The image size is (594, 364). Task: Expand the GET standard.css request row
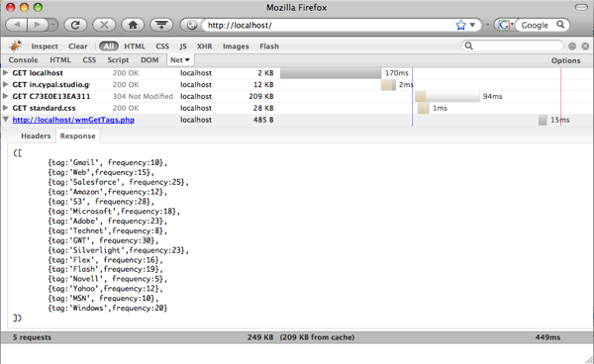[6, 108]
